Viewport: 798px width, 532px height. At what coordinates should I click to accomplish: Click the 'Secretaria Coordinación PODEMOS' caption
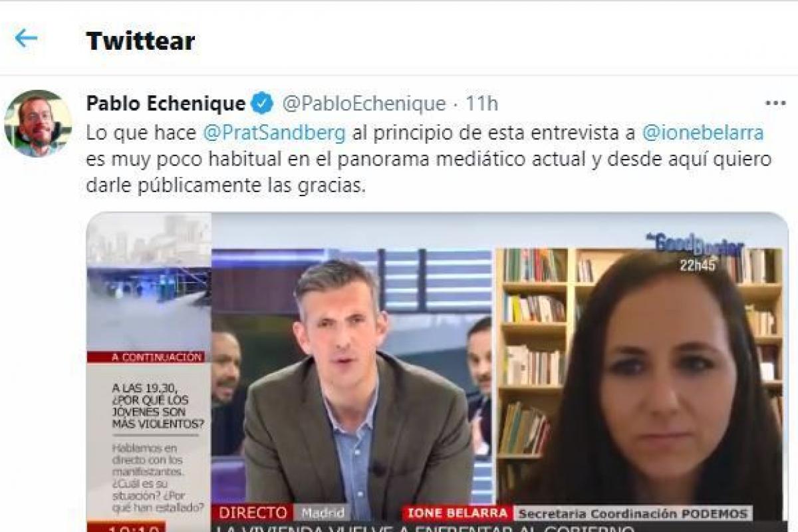(633, 513)
